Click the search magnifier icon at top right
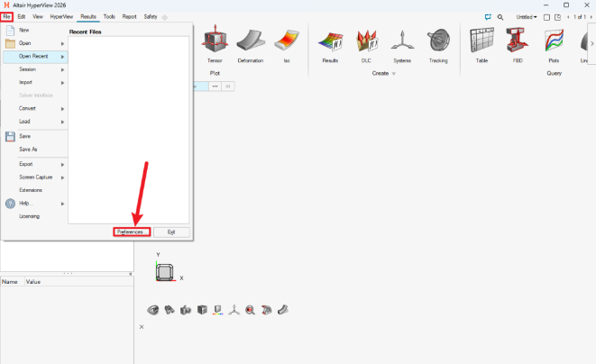 click(500, 16)
